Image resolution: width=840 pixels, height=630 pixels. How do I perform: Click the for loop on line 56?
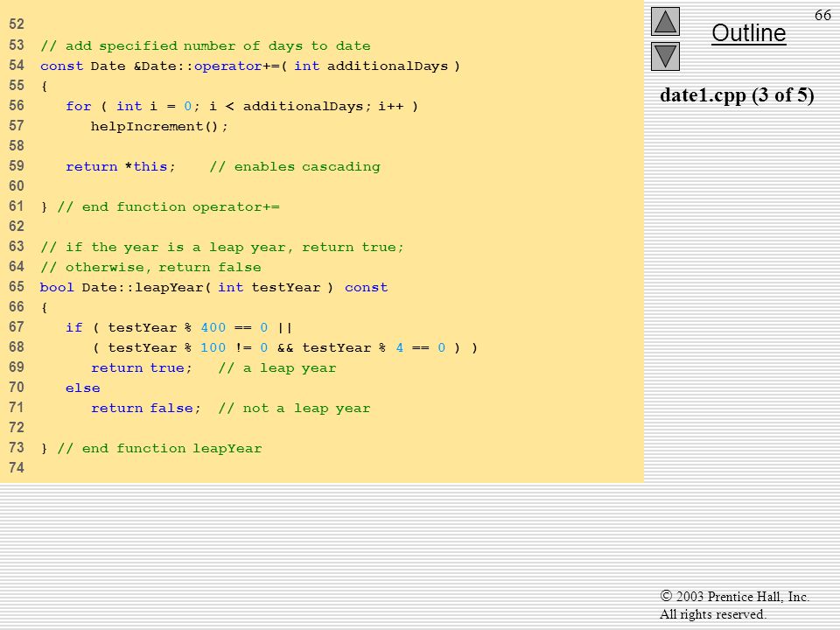pos(241,106)
